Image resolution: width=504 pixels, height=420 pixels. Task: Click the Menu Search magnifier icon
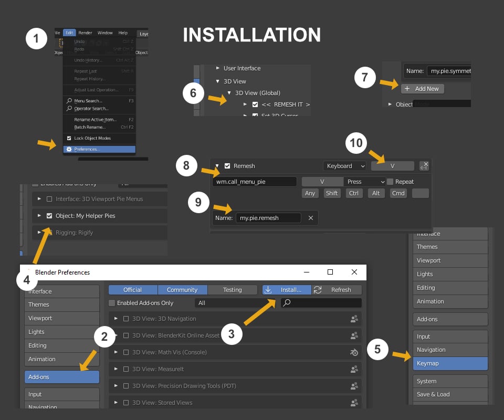[x=69, y=101]
